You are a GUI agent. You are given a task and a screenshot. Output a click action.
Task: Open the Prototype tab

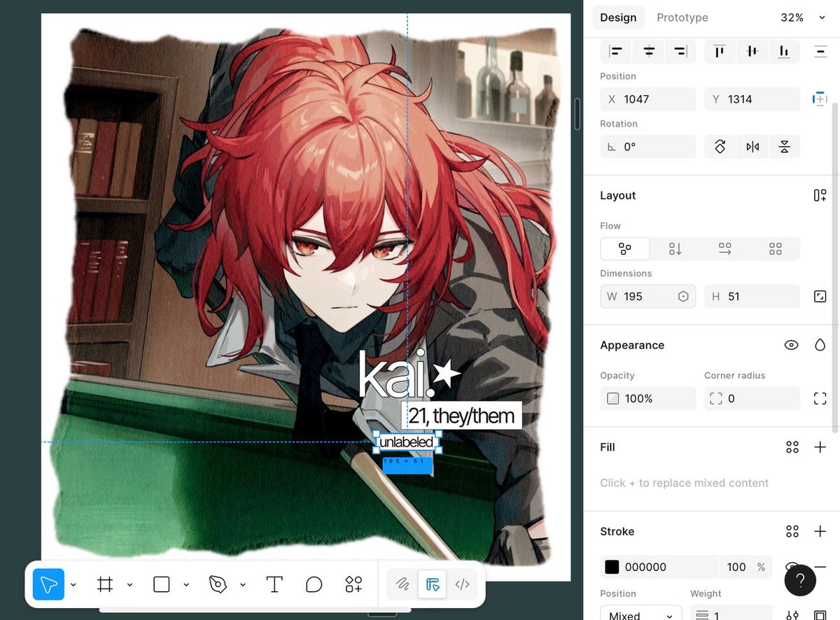tap(682, 17)
